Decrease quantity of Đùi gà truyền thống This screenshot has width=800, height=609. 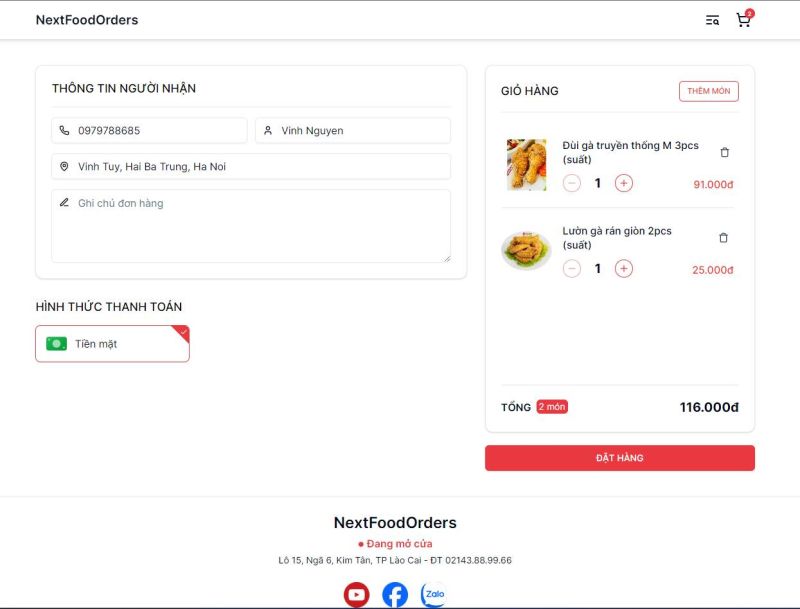571,183
